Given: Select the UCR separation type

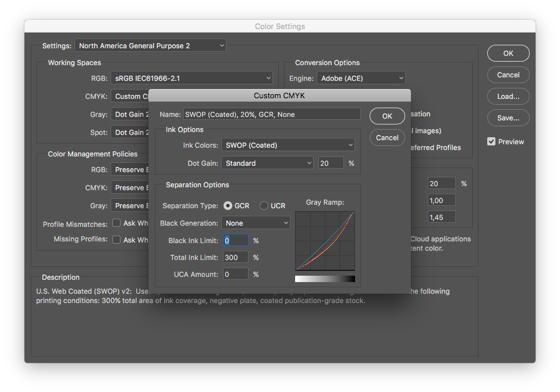Looking at the screenshot, I should (264, 206).
